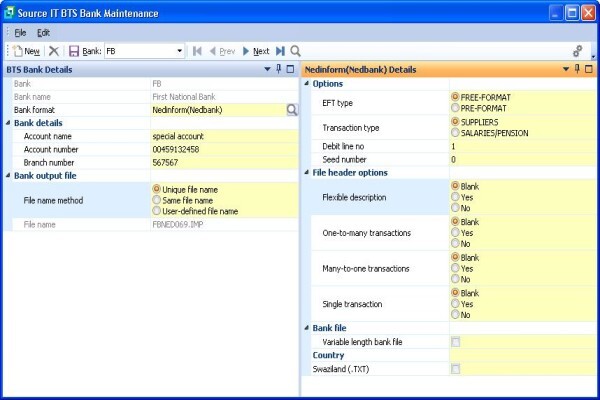
Task: Click the Account number field
Action: point(225,149)
